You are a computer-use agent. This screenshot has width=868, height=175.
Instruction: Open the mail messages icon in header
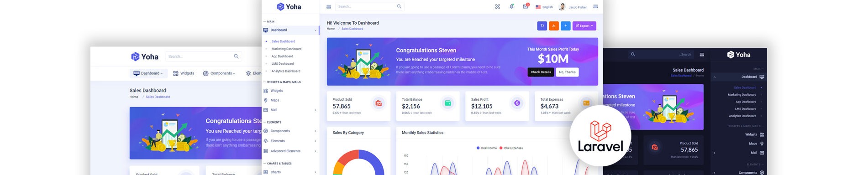click(x=526, y=6)
